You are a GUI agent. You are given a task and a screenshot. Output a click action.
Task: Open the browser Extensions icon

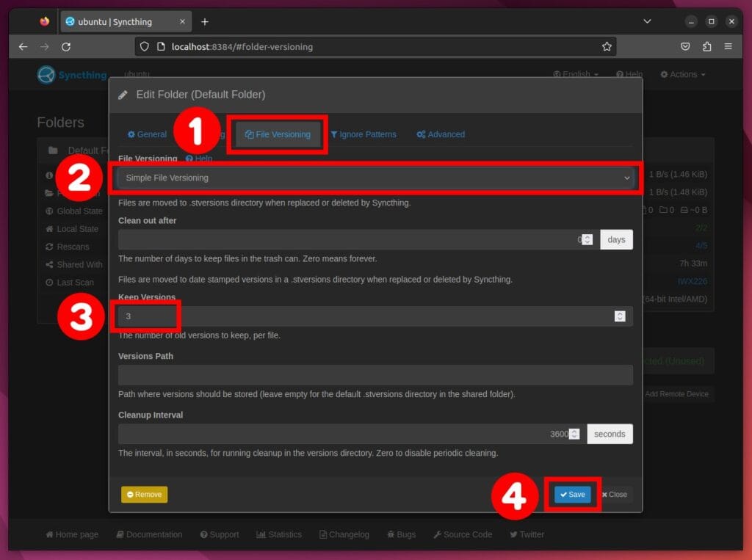click(707, 46)
